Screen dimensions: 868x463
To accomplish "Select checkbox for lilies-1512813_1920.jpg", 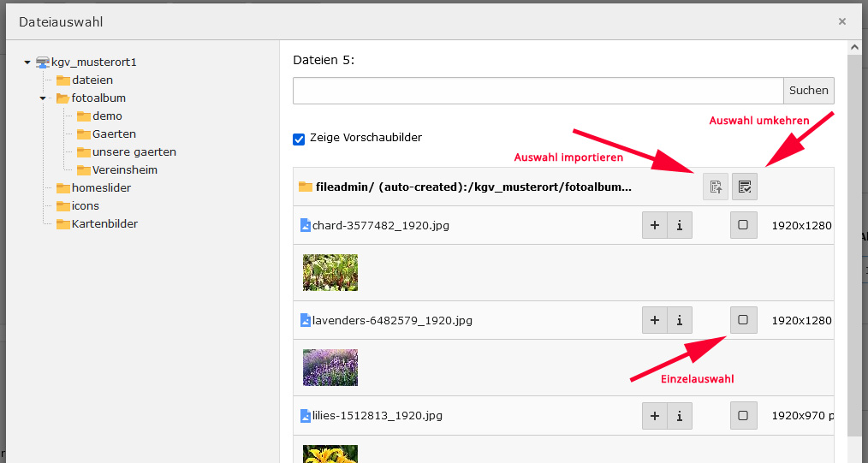I will [743, 415].
